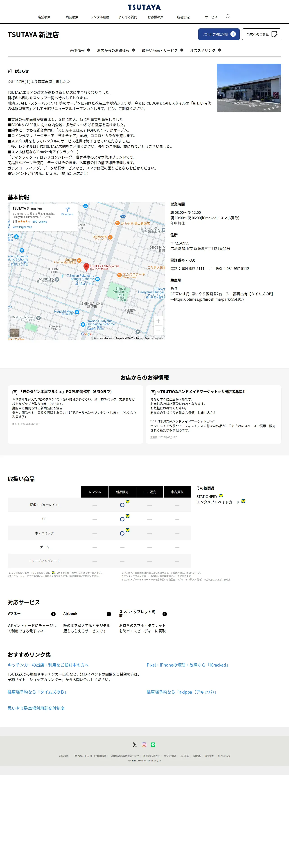Open キッチンカーの出店・利用 link
Screen dimensions: 289x868
point(48,665)
